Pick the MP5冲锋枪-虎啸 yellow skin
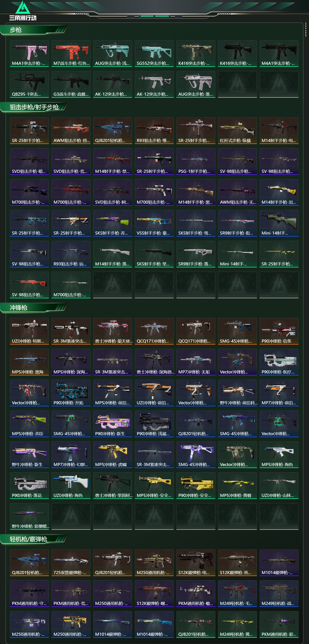Image resolution: width=309 pixels, height=644 pixels. pos(113,455)
